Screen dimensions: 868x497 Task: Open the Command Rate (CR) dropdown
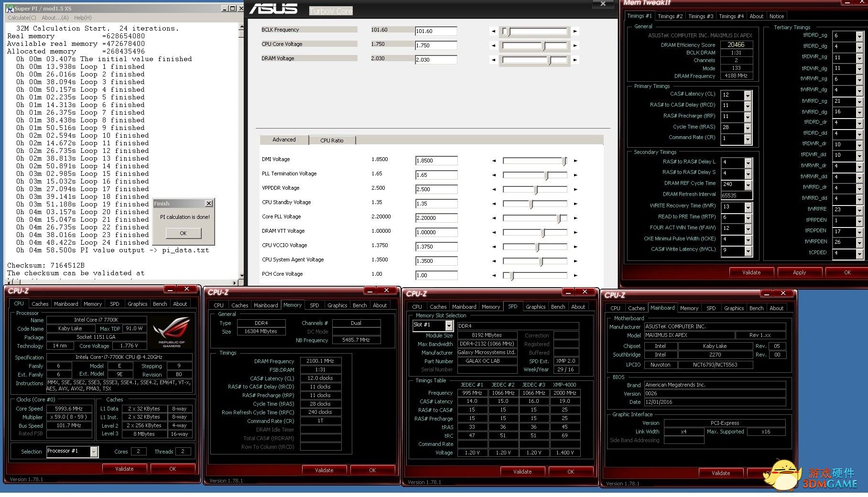point(748,139)
